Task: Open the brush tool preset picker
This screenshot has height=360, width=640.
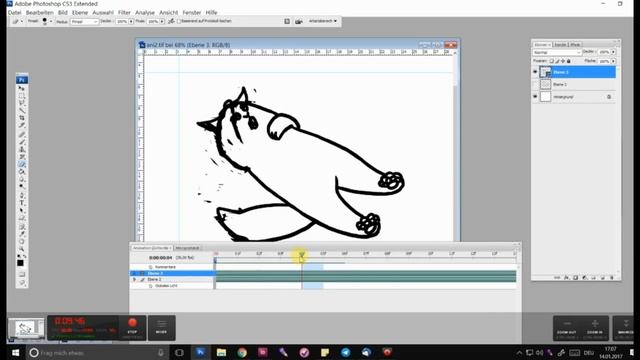Action: 17,21
